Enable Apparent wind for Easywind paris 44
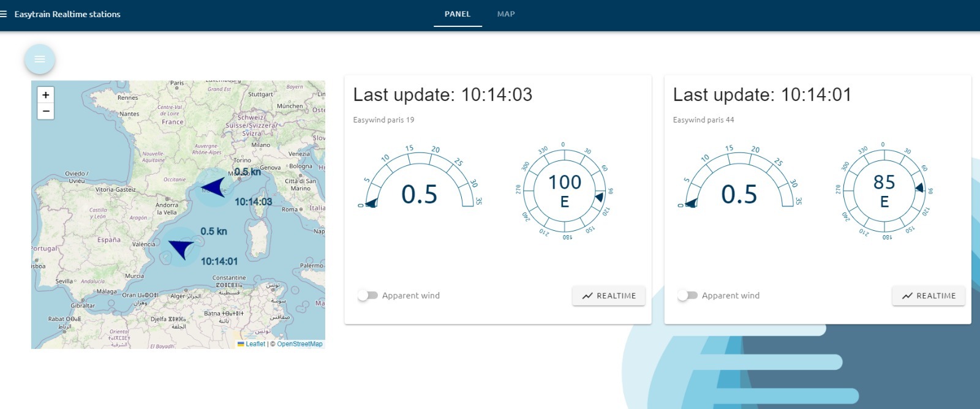This screenshot has height=409, width=980. (x=688, y=296)
